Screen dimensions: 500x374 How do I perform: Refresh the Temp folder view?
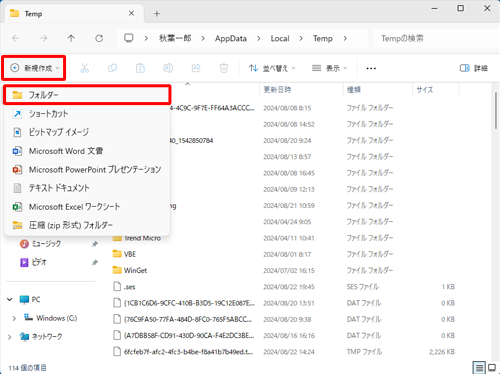coord(99,38)
